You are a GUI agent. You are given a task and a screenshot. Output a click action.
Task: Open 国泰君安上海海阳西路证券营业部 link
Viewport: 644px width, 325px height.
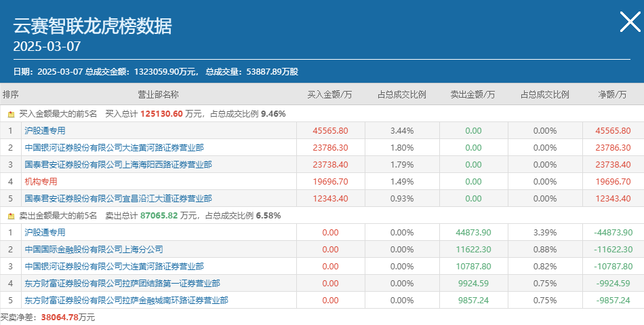click(118, 165)
